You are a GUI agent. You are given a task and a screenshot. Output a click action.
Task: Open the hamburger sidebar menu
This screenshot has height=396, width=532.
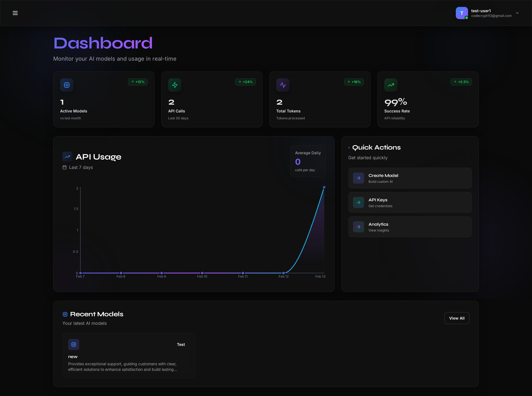(x=15, y=13)
